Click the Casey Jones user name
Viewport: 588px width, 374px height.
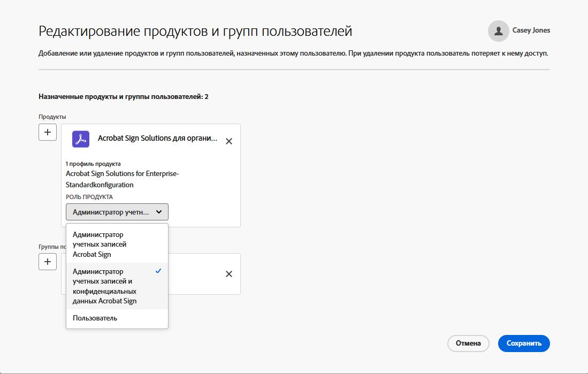point(531,30)
